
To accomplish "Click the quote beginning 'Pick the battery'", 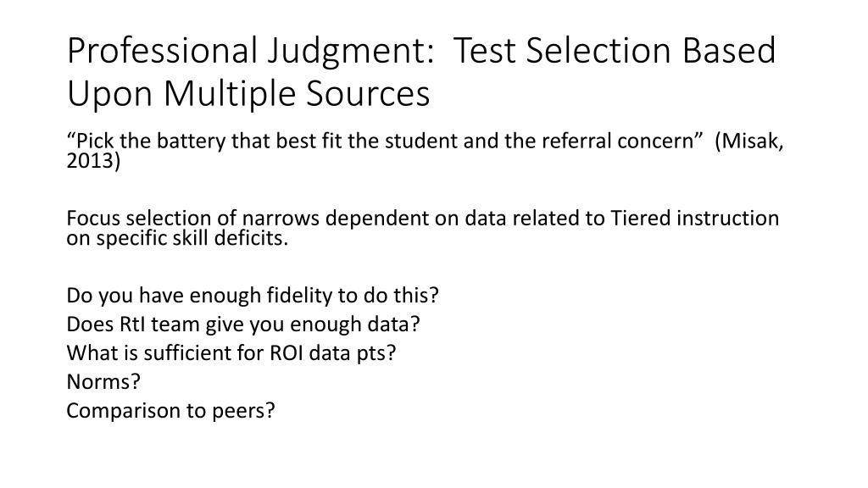I will [380, 141].
